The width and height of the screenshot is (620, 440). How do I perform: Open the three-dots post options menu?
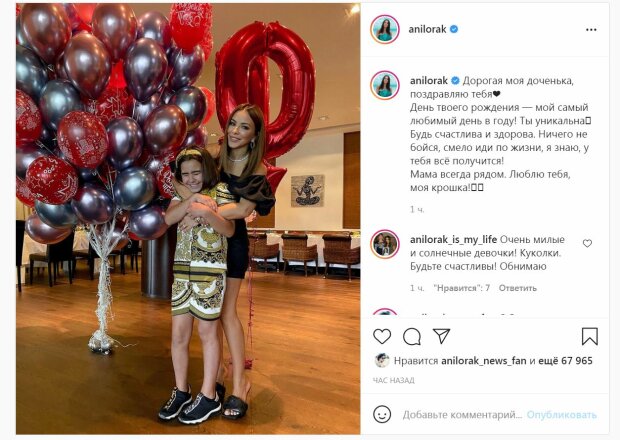click(591, 30)
